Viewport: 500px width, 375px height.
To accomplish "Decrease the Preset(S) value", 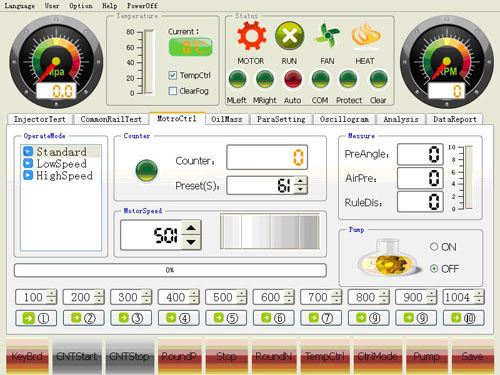I will [301, 189].
